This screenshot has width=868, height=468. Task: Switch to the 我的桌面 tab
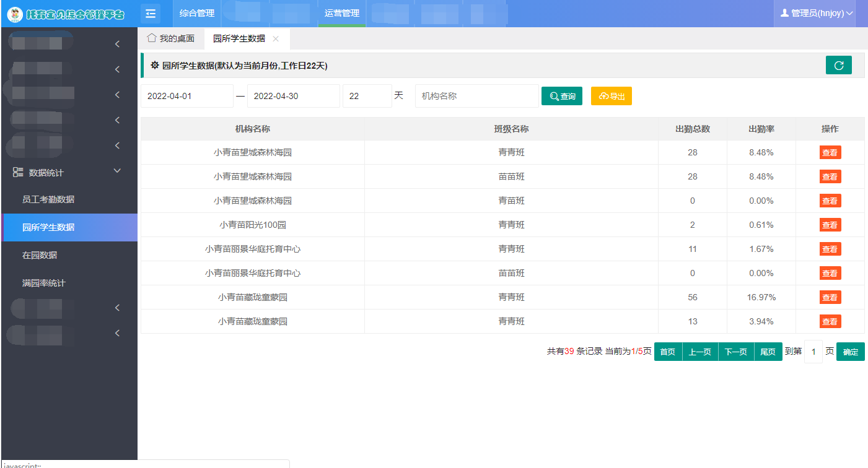171,38
